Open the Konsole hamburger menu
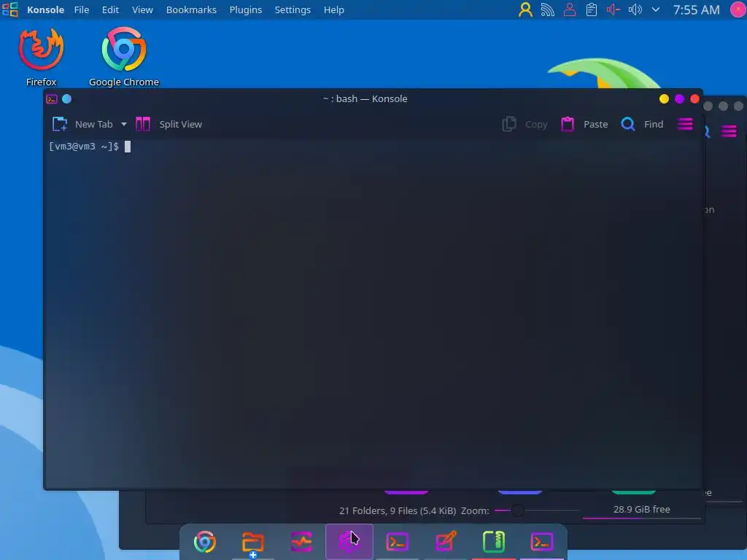 pyautogui.click(x=685, y=124)
